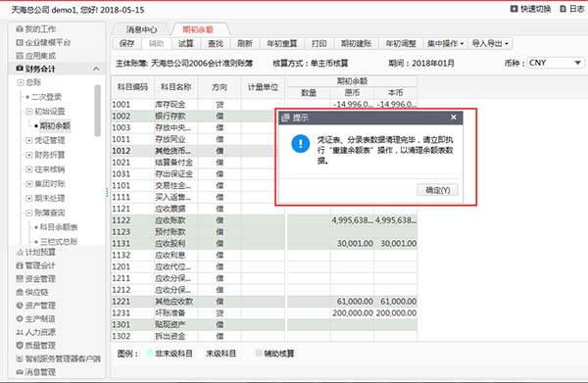This screenshot has width=588, height=383.
Task: Select 二次登录 in the tree
Action: [x=46, y=97]
